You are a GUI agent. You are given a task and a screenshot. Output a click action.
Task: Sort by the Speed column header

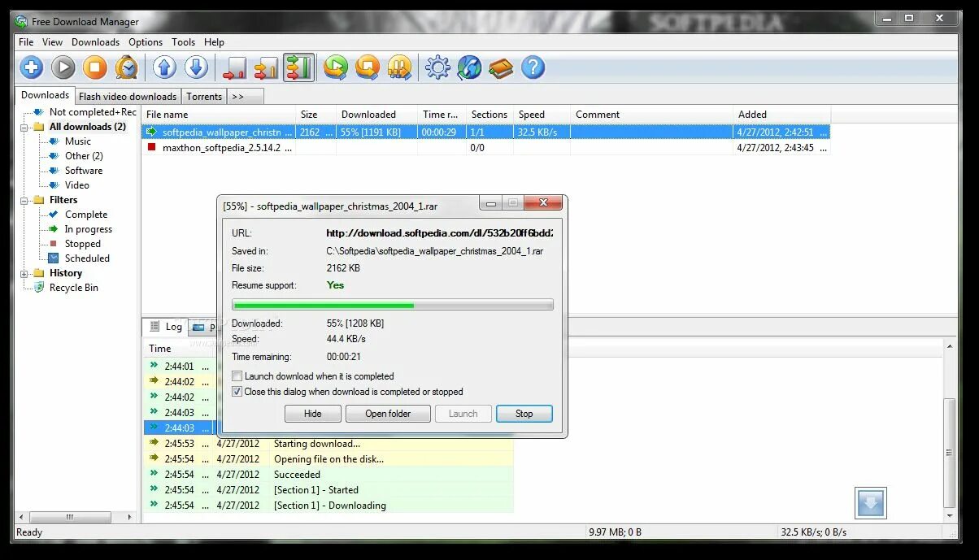(542, 115)
